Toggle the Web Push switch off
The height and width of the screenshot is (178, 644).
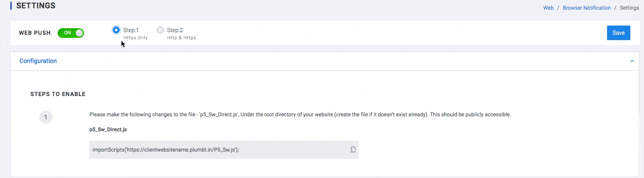point(70,33)
